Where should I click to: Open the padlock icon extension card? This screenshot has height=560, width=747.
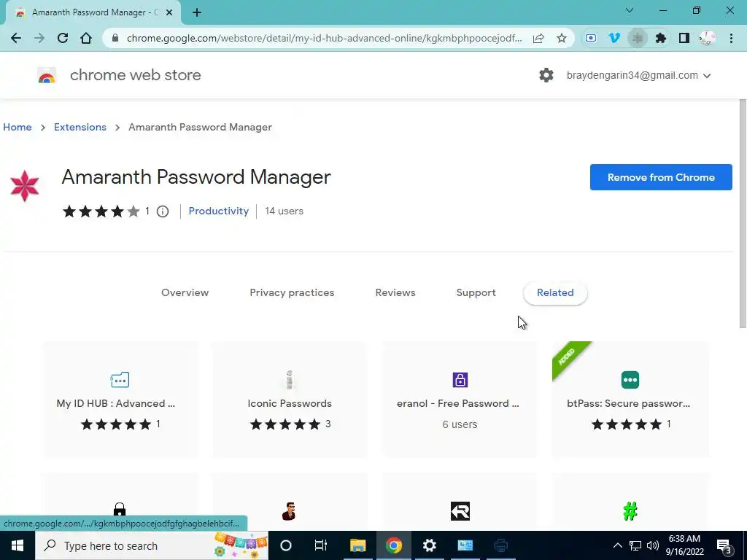(120, 502)
